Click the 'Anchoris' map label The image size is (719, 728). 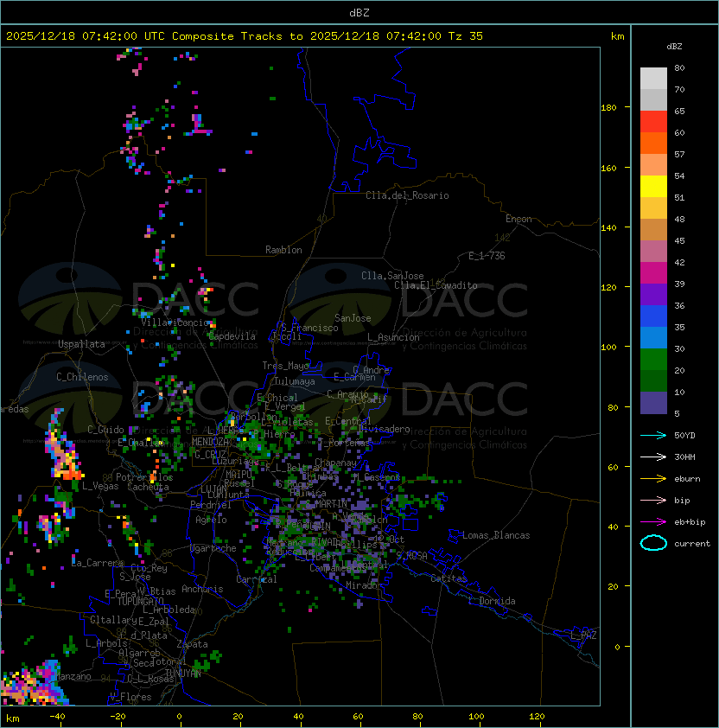pos(202,589)
